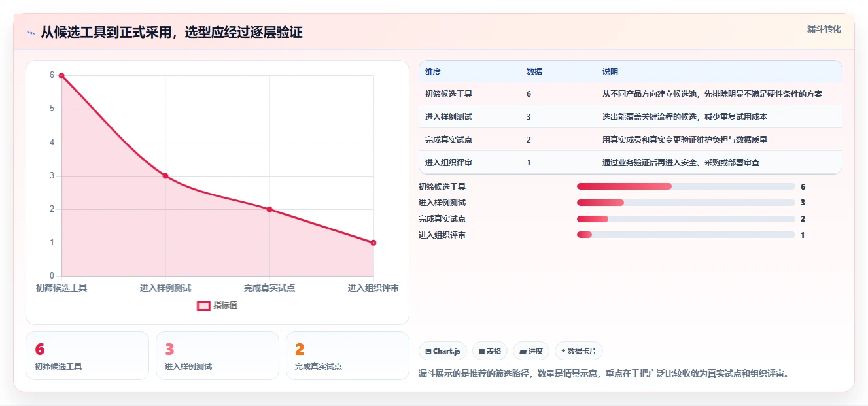Click the footer note starting 漏斗展示的是推荐的筛选路径
This screenshot has height=406, width=868.
point(604,374)
